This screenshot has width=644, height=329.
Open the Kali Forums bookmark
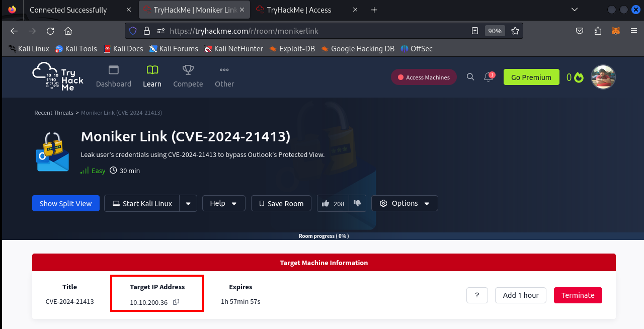pyautogui.click(x=174, y=49)
